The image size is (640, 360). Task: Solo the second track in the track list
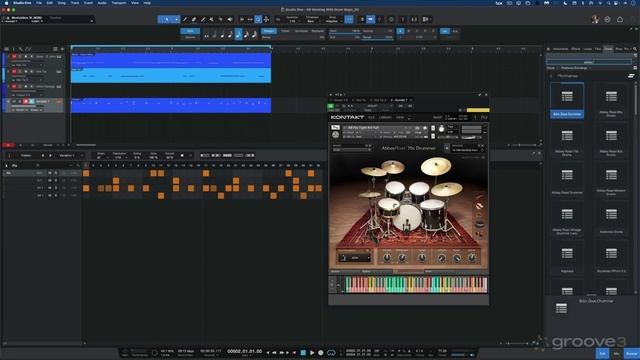click(20, 71)
